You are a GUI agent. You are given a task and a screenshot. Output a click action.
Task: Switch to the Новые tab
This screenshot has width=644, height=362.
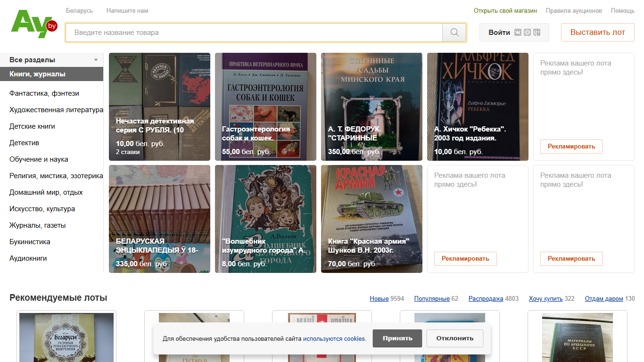[x=379, y=299]
